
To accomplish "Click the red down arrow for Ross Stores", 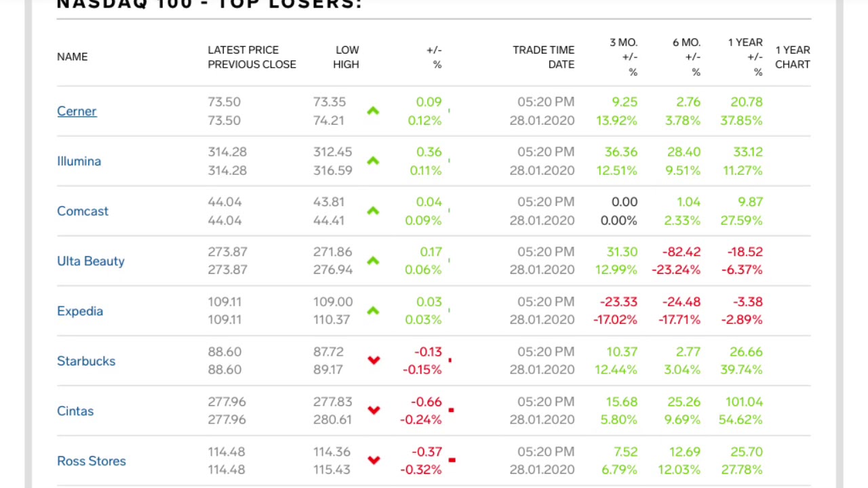I will click(x=374, y=461).
